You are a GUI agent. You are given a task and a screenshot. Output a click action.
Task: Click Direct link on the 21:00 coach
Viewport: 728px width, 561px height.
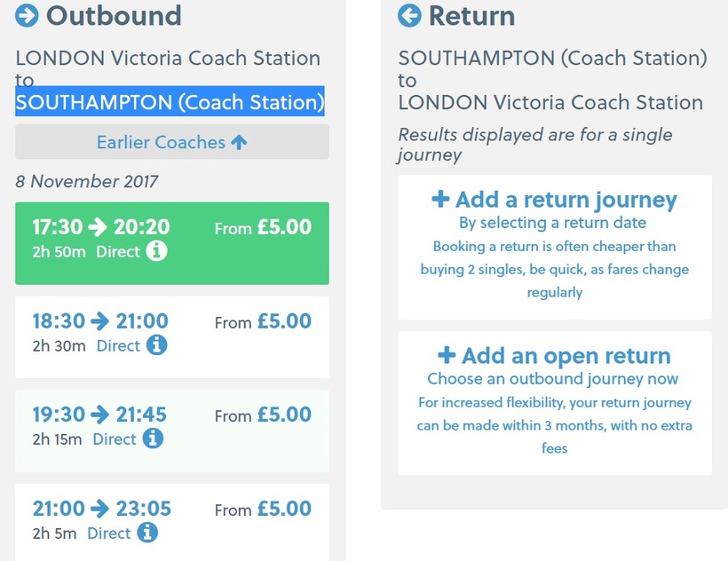(108, 533)
